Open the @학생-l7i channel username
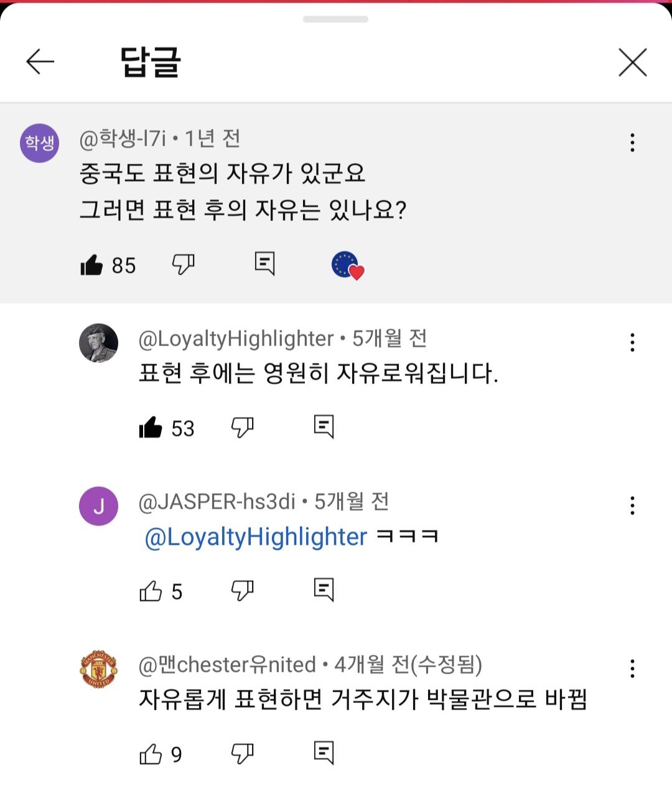672x793 pixels. [123, 138]
